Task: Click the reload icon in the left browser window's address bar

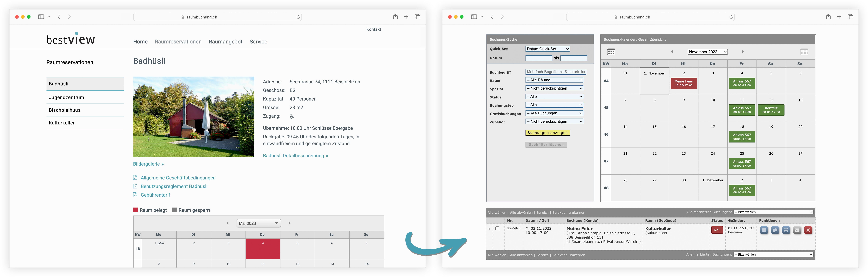Action: click(298, 17)
